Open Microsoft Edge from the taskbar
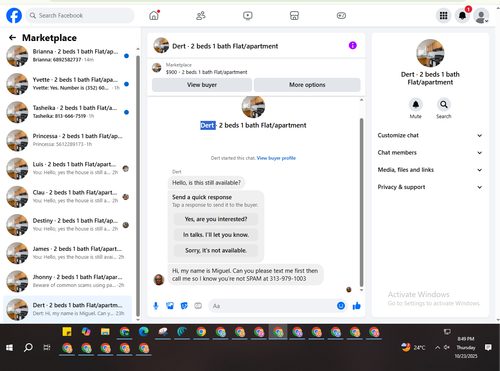500x371 pixels. point(144,332)
